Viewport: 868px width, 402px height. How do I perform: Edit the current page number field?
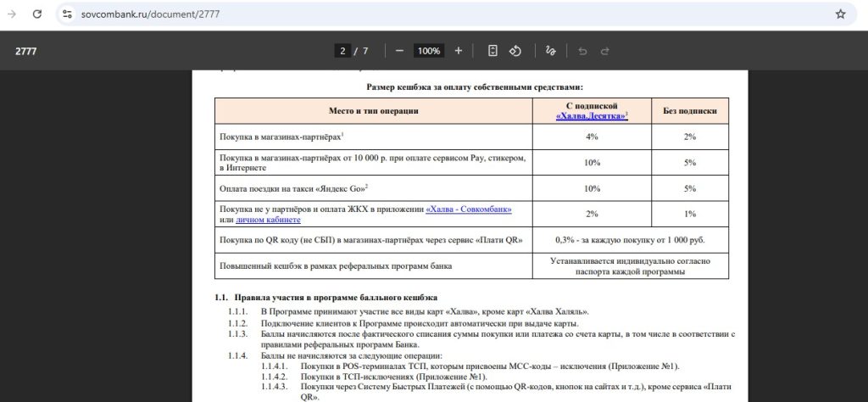[342, 51]
